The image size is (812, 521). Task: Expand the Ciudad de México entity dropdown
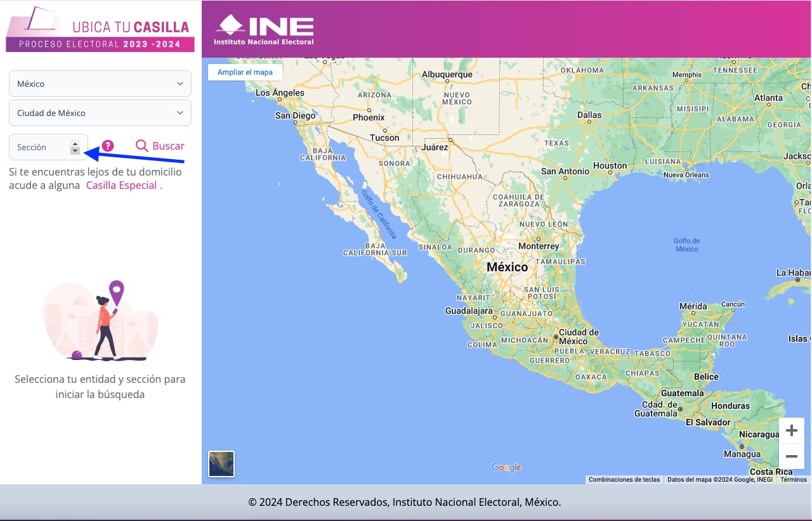[x=100, y=113]
